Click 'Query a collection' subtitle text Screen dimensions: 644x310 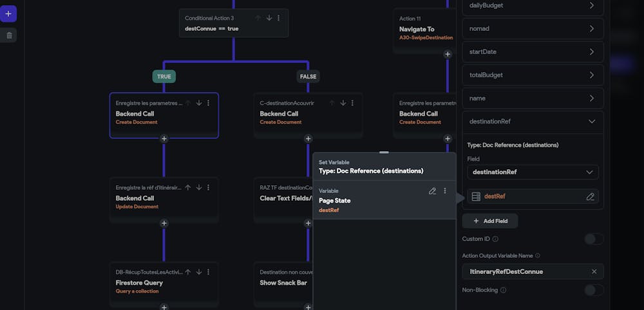137,291
